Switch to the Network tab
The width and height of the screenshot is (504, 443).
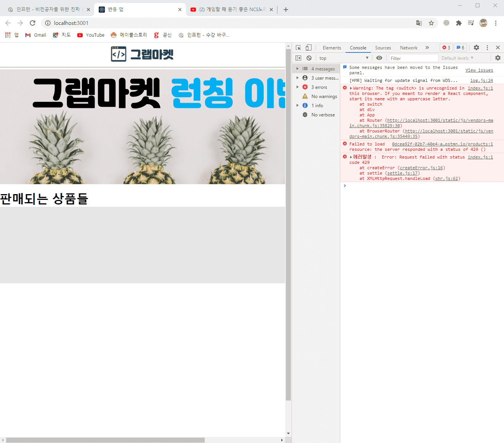click(x=409, y=48)
